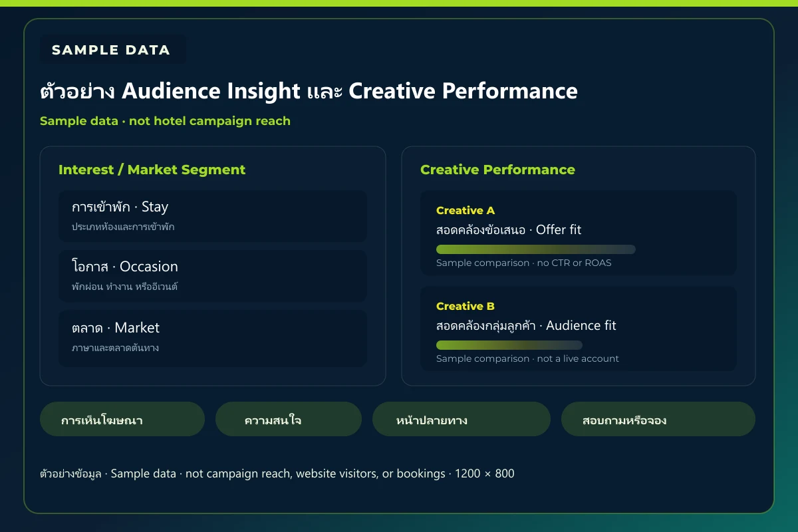
Task: Click the SAMPLE DATA badge
Action: pos(112,50)
